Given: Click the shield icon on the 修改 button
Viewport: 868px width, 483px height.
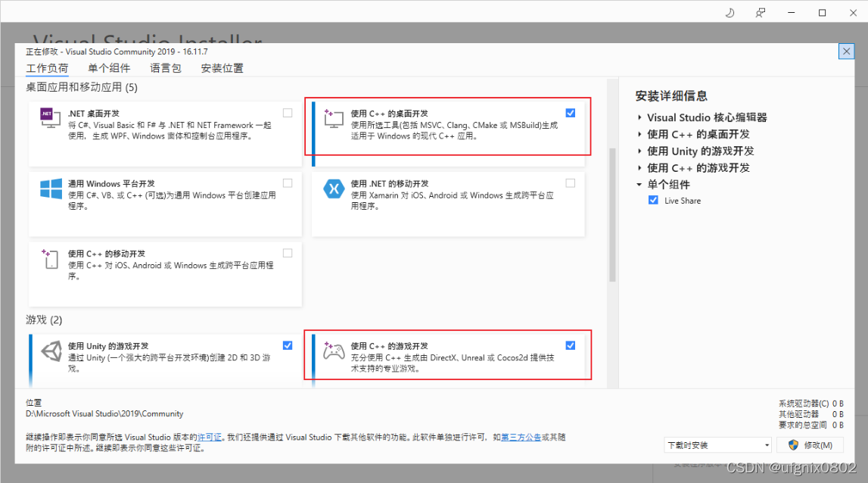Looking at the screenshot, I should [x=793, y=445].
